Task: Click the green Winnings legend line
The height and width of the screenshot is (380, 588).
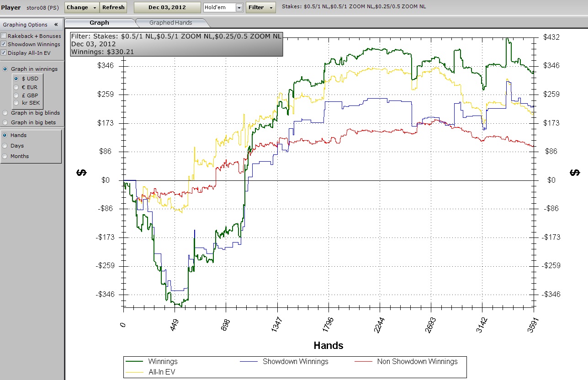Action: pyautogui.click(x=135, y=362)
